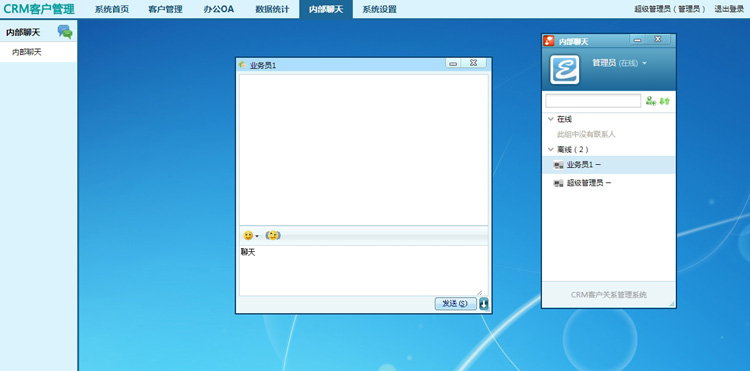Open the emoticon picker smiley icon
The height and width of the screenshot is (371, 750).
[x=248, y=235]
